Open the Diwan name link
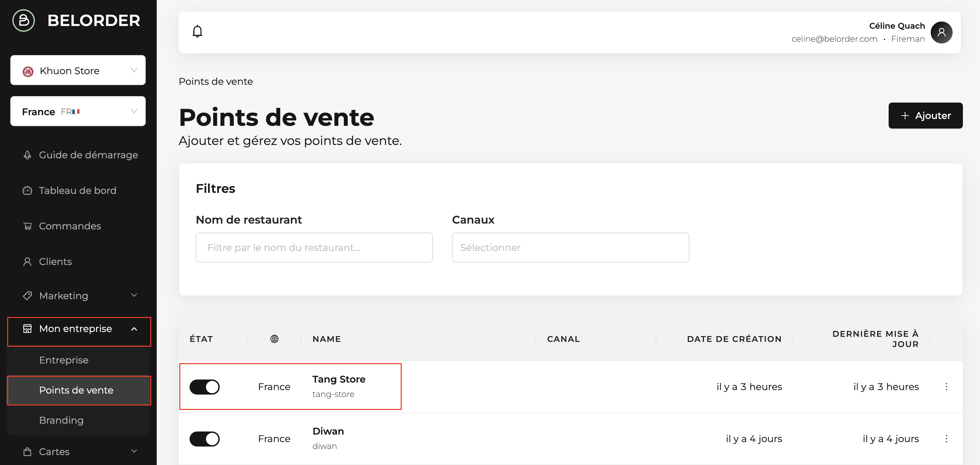This screenshot has width=980, height=465. click(x=328, y=431)
